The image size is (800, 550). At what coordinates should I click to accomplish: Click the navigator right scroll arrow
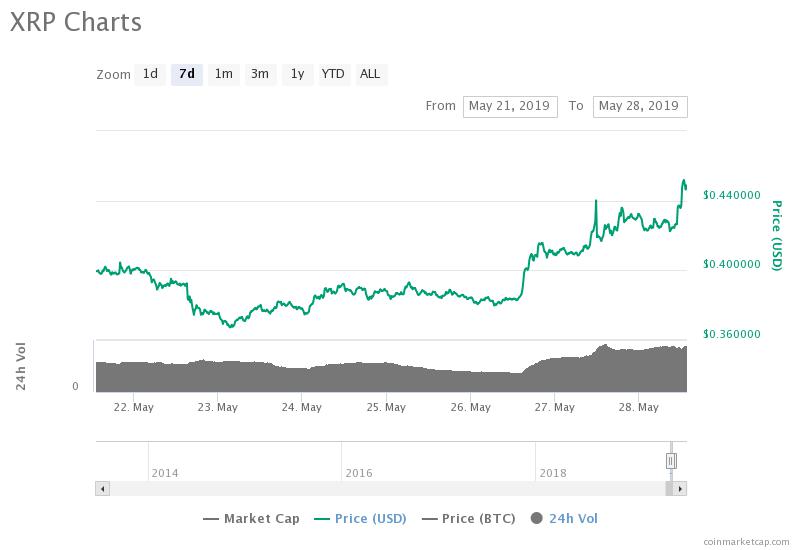click(x=680, y=489)
